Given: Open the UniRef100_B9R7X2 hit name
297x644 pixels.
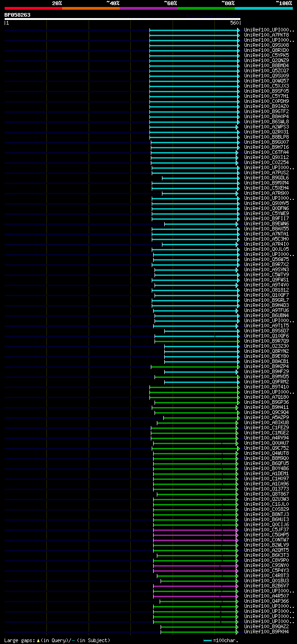Looking at the screenshot, I should 266,264.
